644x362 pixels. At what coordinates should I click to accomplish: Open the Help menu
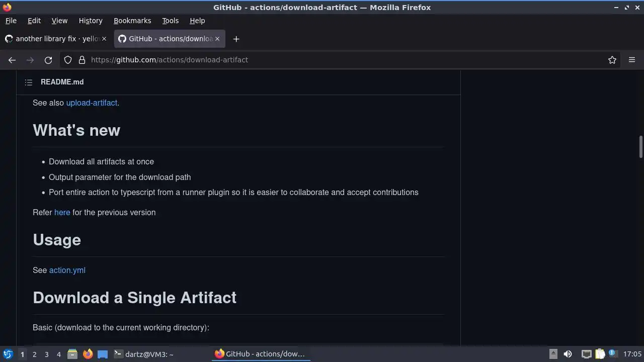pos(197,21)
